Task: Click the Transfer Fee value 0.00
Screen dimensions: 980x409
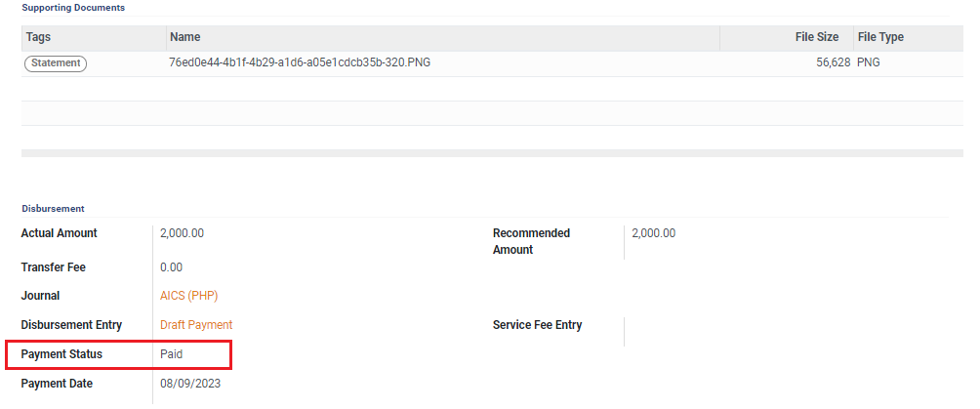Action: click(x=172, y=267)
